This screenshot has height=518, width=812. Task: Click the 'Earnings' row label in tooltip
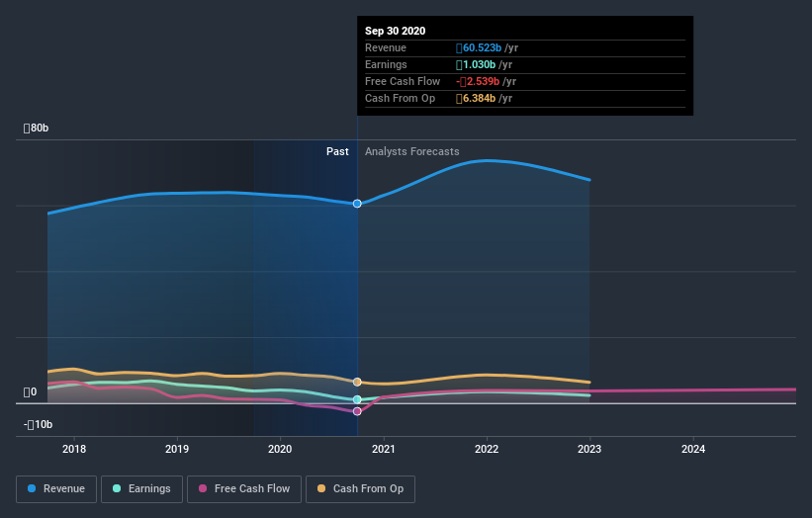tap(386, 64)
